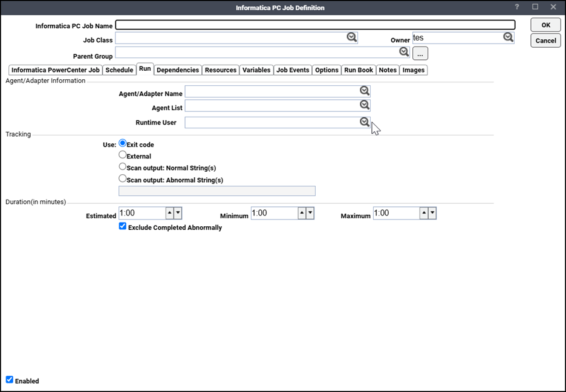Open the Variables tab
This screenshot has height=392, width=566.
click(256, 70)
